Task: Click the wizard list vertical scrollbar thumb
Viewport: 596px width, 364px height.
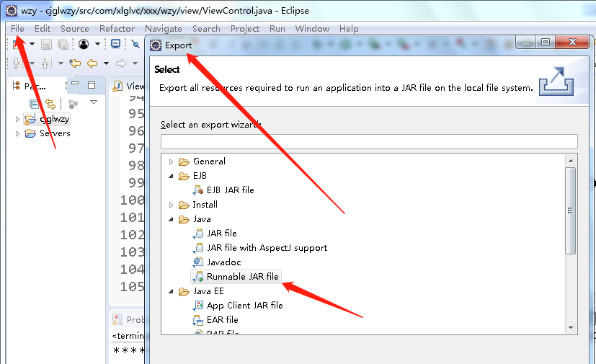Action: pyautogui.click(x=571, y=210)
